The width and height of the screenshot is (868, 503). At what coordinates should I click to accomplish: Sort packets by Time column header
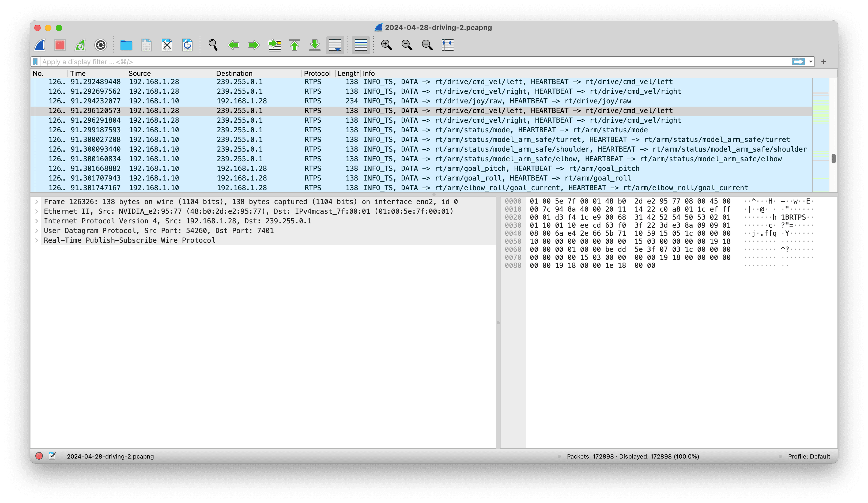pyautogui.click(x=78, y=73)
